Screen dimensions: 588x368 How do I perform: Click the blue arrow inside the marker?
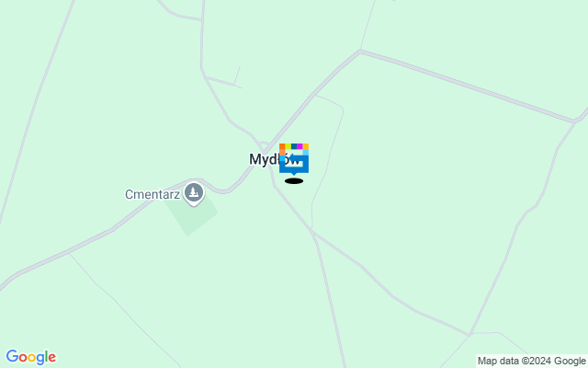(x=296, y=158)
